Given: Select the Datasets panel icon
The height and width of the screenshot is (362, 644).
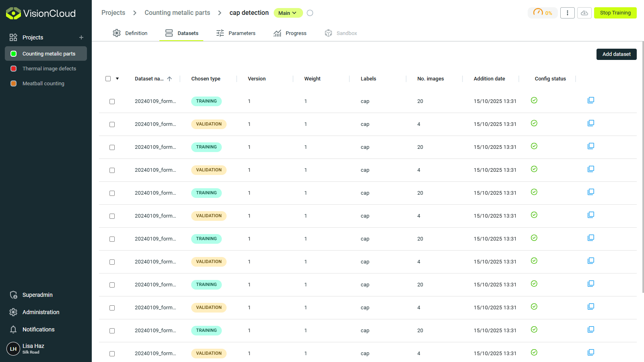Looking at the screenshot, I should (x=169, y=33).
